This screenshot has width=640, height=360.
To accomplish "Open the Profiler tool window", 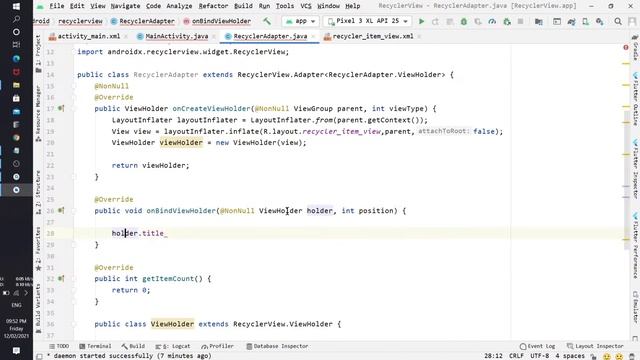I will click(x=218, y=346).
